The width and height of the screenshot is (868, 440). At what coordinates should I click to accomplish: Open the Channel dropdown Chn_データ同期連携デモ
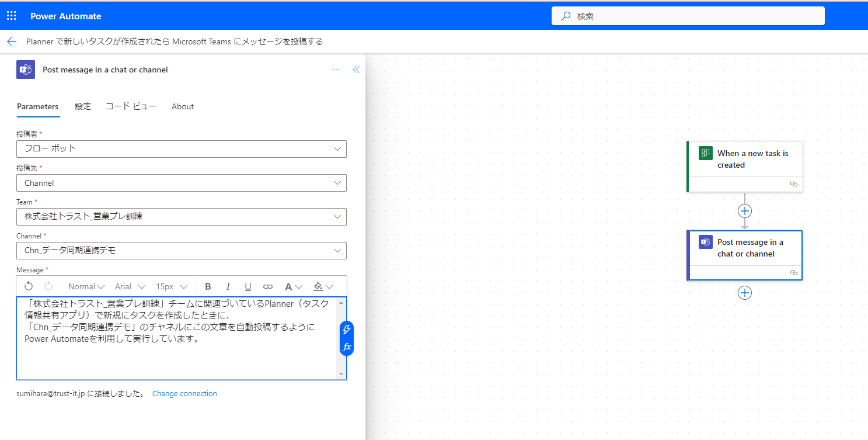pos(182,251)
